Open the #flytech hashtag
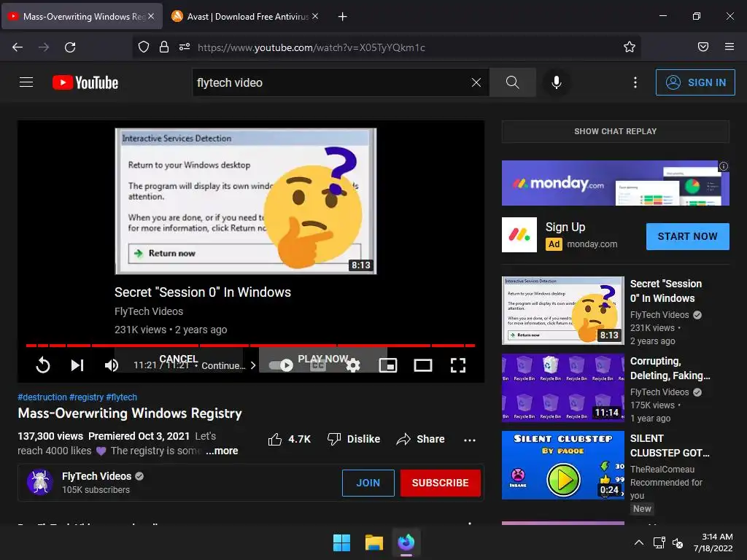 pos(122,397)
